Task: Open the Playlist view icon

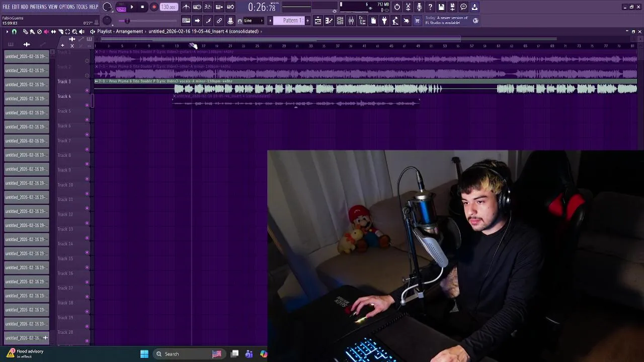Action: point(318,21)
